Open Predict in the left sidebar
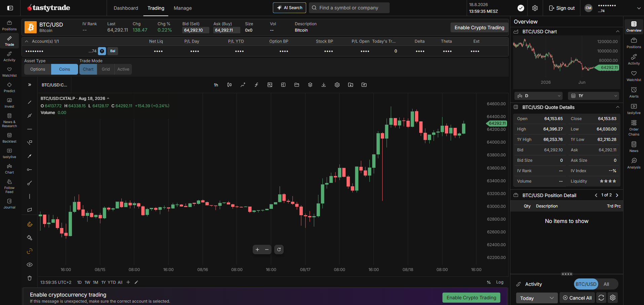Viewport: 644px width, 305px height. [9, 88]
